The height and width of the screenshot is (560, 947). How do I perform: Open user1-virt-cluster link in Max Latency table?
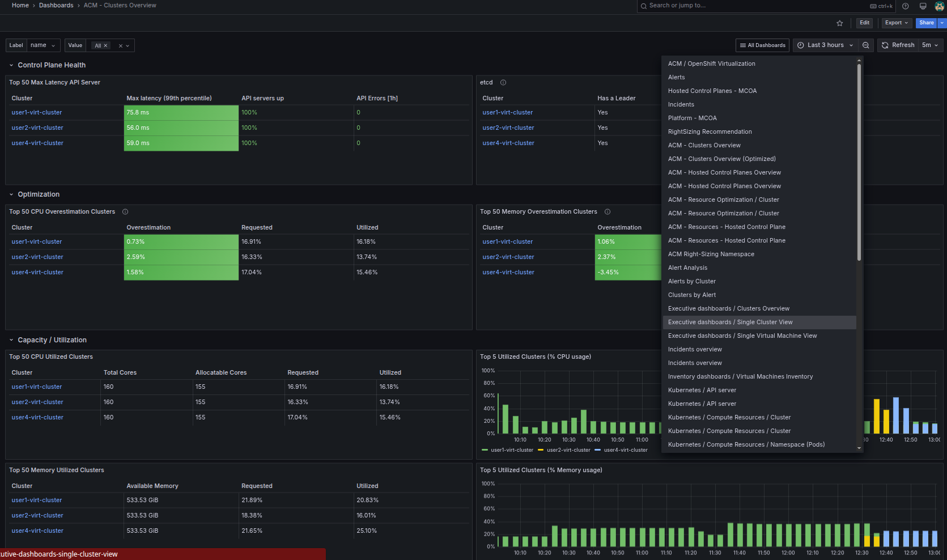coord(37,113)
